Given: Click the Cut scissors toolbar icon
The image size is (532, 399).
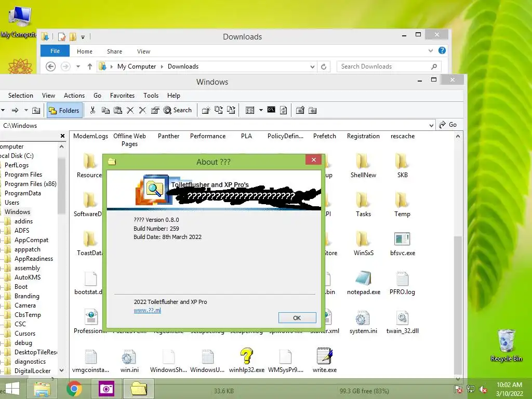Looking at the screenshot, I should coord(92,110).
